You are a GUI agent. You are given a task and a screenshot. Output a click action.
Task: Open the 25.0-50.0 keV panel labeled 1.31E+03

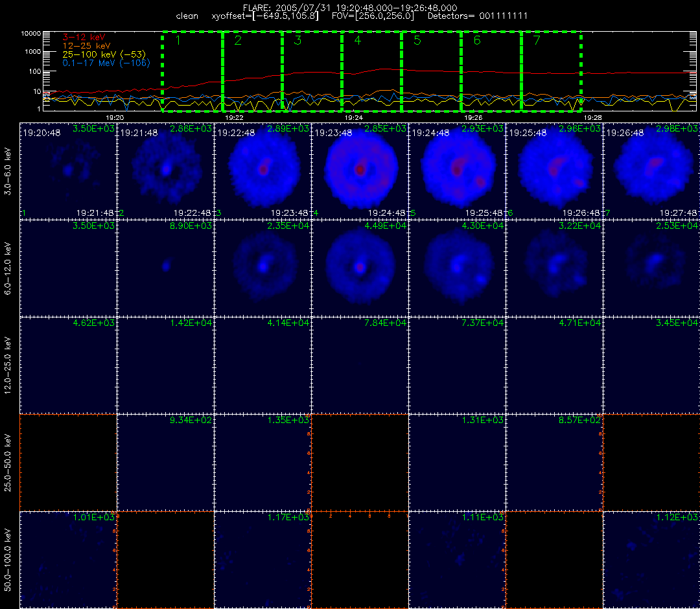(457, 463)
